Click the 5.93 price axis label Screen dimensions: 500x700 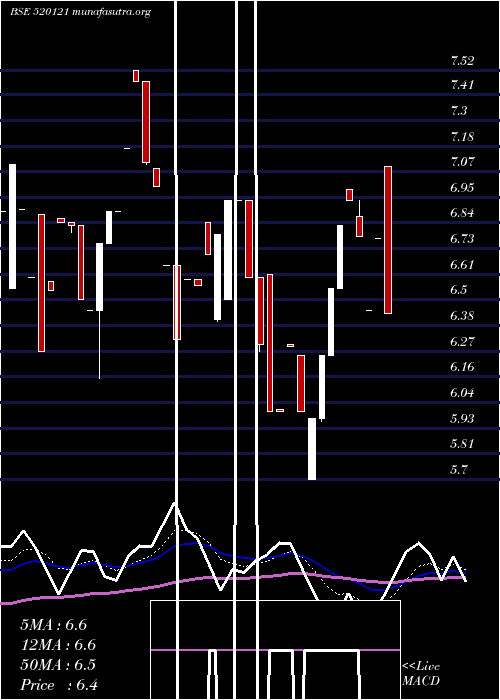462,419
